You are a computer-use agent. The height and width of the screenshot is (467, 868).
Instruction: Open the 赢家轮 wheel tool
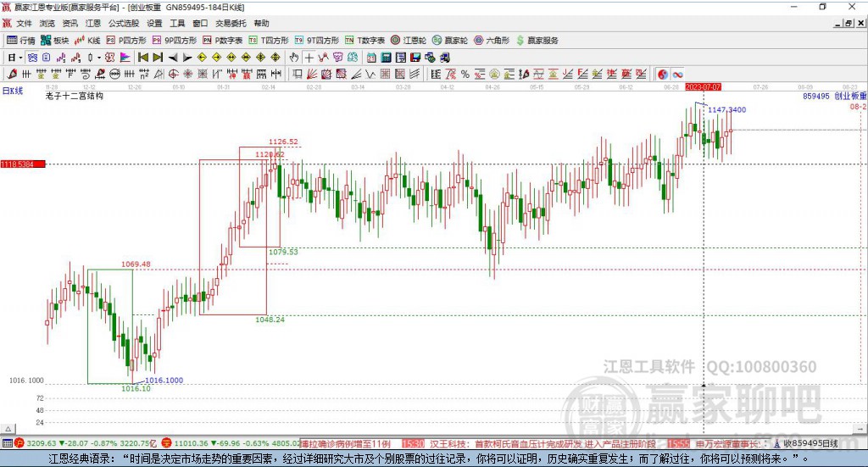coord(450,41)
